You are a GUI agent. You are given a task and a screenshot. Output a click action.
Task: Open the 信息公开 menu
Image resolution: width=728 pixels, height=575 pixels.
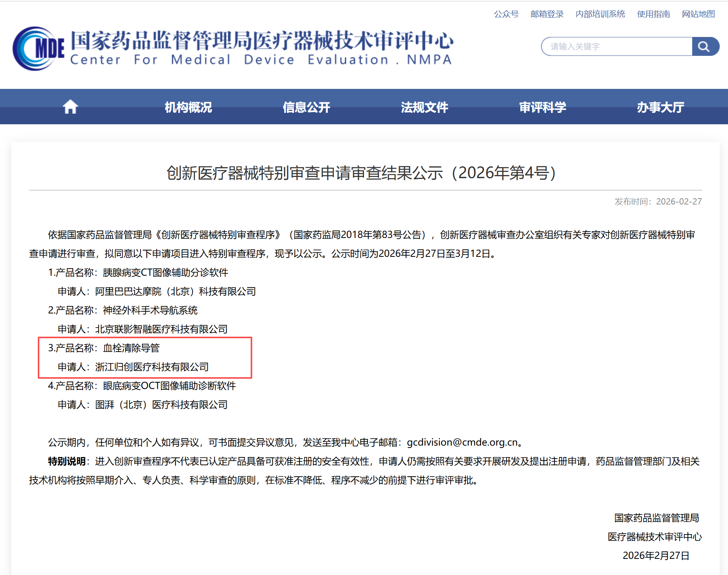306,107
